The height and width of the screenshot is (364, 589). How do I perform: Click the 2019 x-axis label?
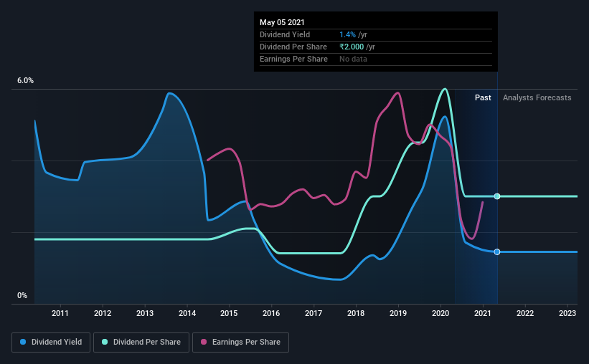coord(397,313)
